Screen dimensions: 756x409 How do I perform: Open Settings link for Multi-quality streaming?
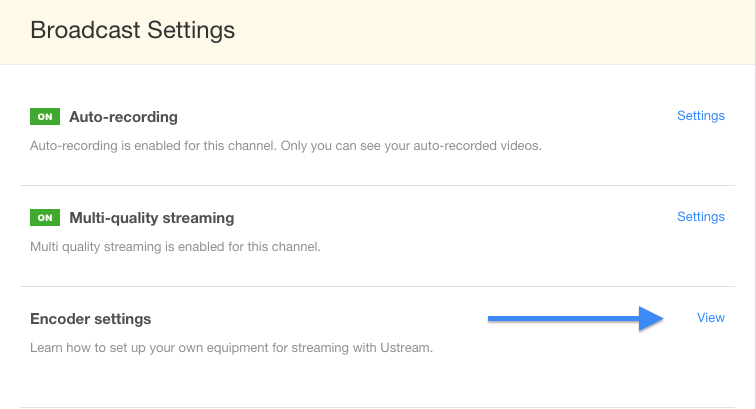pyautogui.click(x=701, y=217)
